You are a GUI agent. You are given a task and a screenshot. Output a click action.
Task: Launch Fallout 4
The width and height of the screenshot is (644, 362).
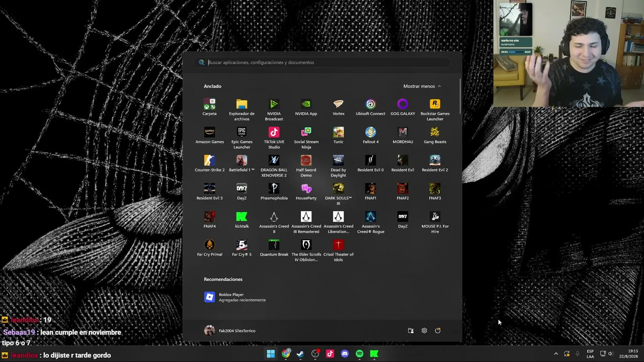point(370,136)
